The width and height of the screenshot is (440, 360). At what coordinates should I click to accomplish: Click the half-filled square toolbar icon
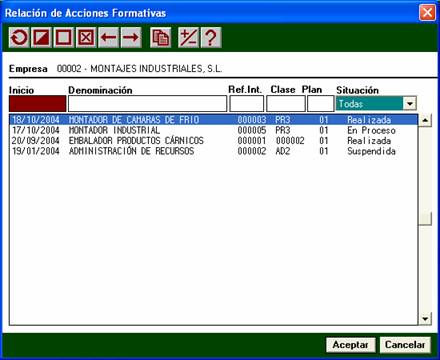tap(41, 37)
